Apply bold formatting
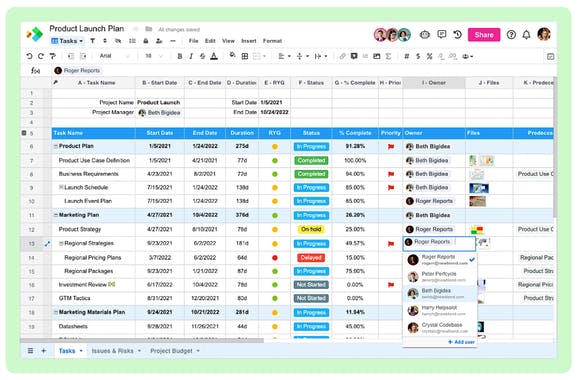This screenshot has height=380, width=579. coord(180,56)
